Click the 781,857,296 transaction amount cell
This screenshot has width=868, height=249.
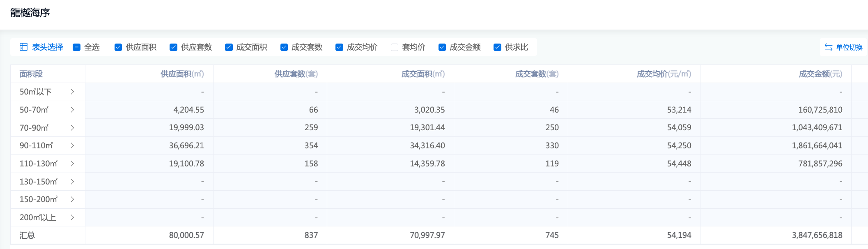pyautogui.click(x=820, y=164)
